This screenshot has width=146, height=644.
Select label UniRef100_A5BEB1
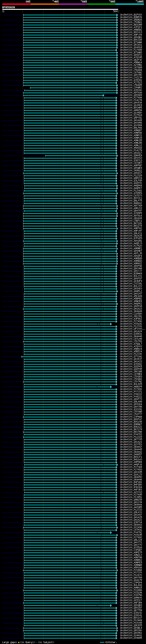[131, 30]
